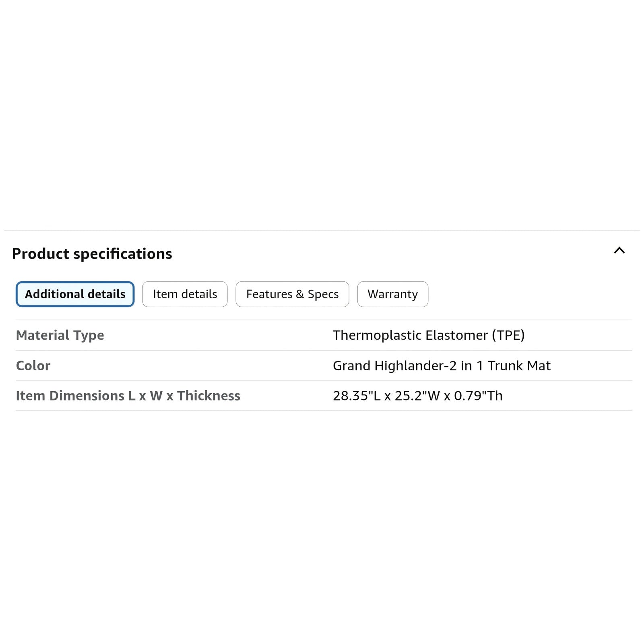Click the Product specifications heading
This screenshot has height=644, width=644.
pos(92,254)
